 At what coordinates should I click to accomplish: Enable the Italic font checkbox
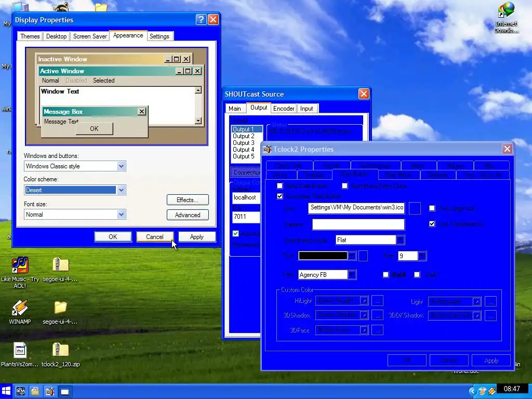[417, 275]
